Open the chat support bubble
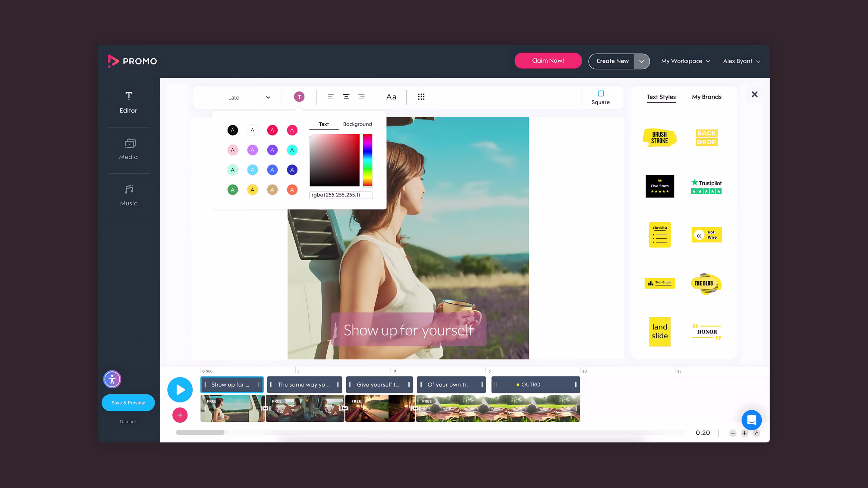 751,420
